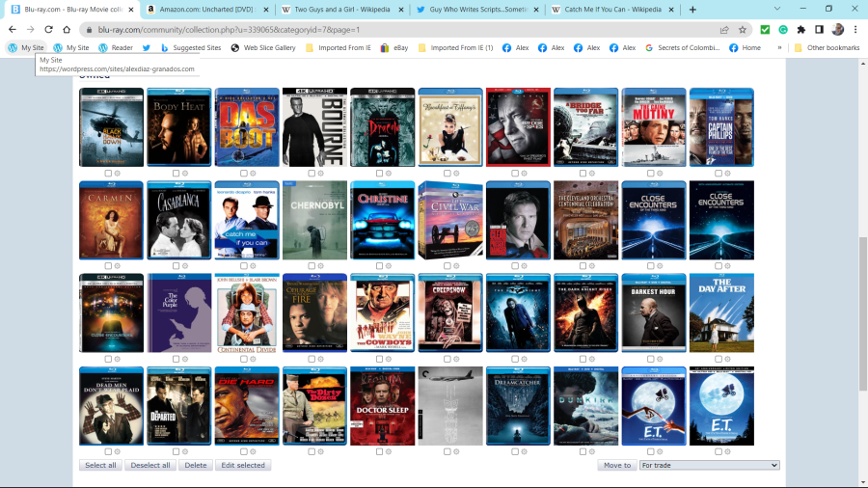Image resolution: width=868 pixels, height=488 pixels.
Task: Click the gear icon below Casablanca cover
Action: [x=185, y=266]
